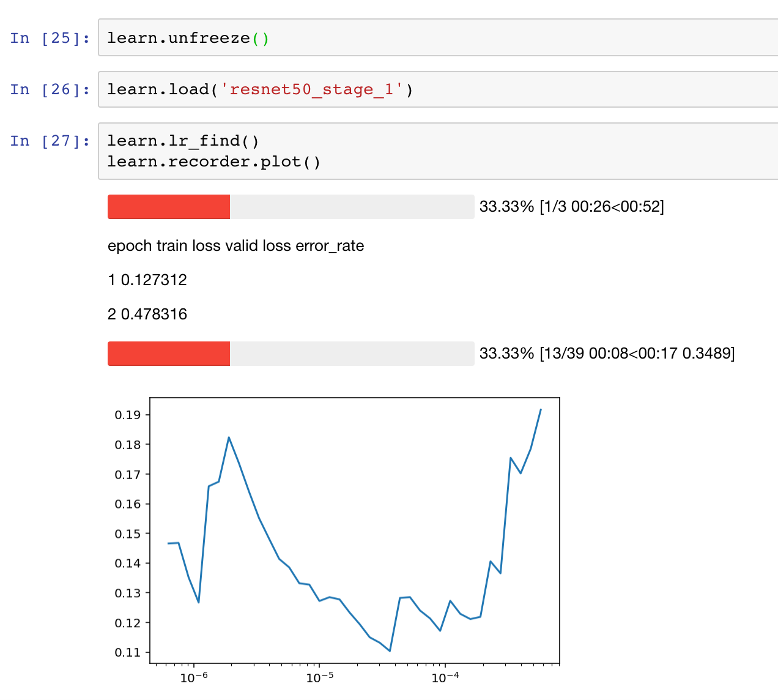
Task: Click the epoch progress bar at 1/3
Action: [291, 207]
